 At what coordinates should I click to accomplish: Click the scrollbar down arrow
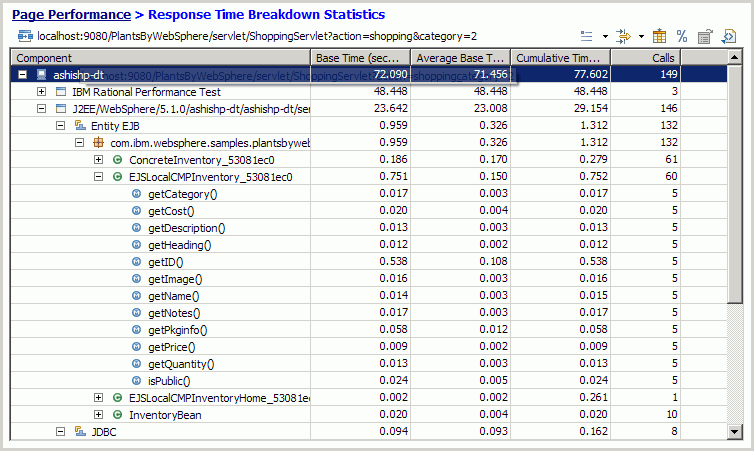(x=734, y=431)
